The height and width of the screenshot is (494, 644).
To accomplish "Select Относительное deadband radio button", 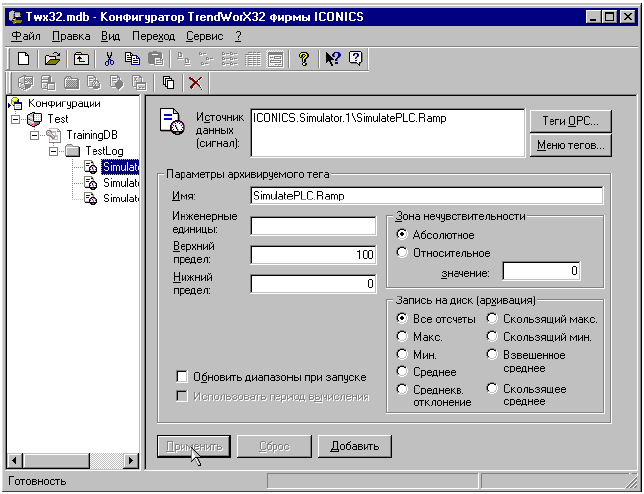I will click(402, 252).
